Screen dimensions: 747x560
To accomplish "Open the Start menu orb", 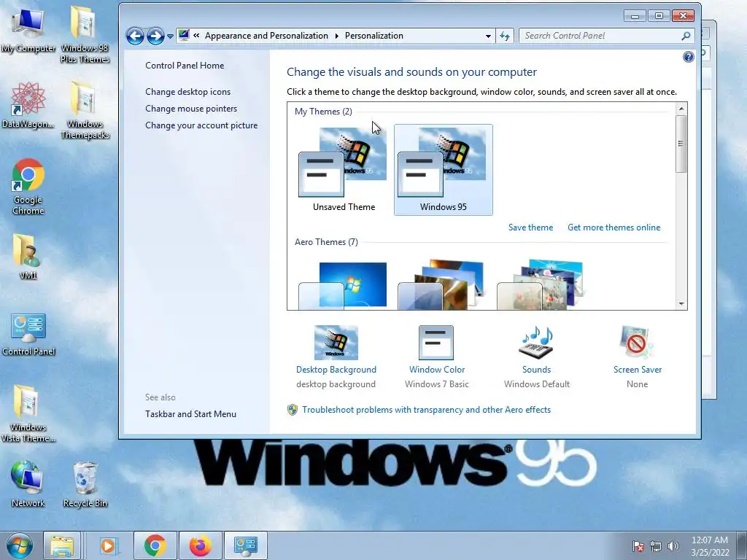I will click(x=19, y=545).
